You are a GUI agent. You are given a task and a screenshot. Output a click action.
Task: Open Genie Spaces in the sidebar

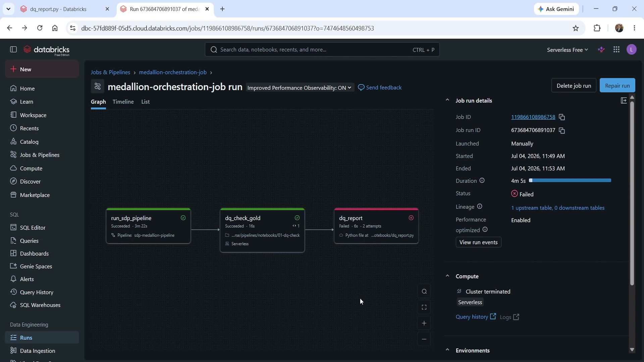click(x=42, y=266)
